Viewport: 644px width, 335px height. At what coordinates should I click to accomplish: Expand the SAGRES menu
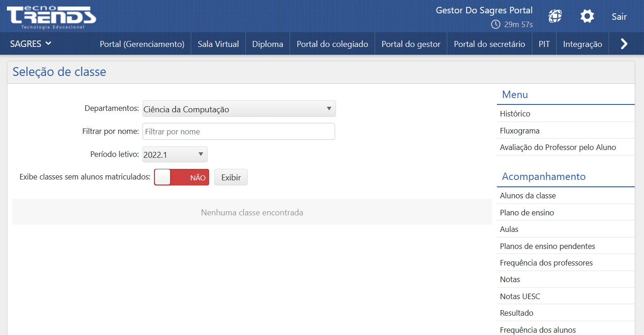point(30,44)
